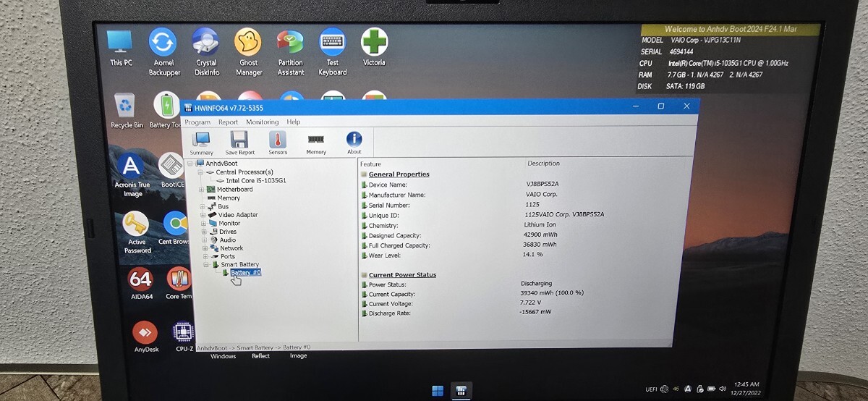
Task: Click the Designed Capacity row label
Action: point(395,236)
